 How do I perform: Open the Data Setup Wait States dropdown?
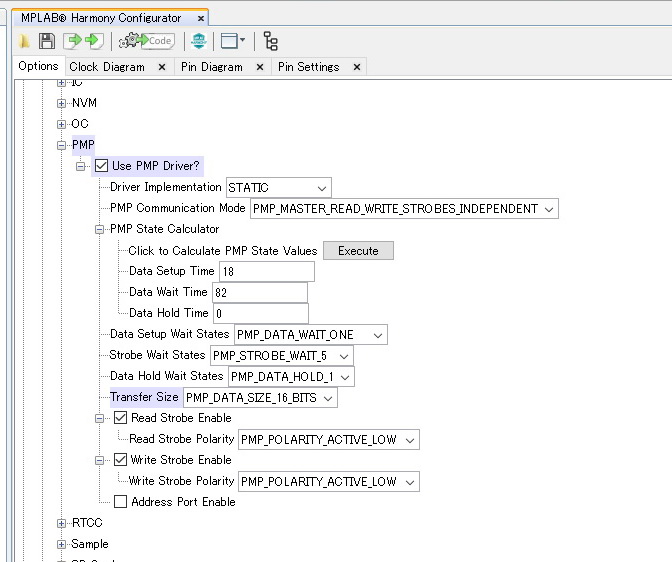pos(311,335)
